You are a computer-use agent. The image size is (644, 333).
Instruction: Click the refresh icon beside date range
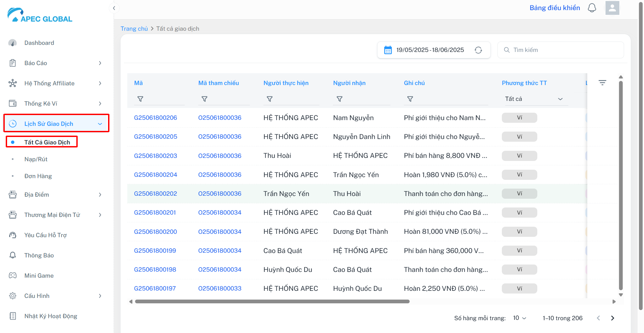pos(478,50)
